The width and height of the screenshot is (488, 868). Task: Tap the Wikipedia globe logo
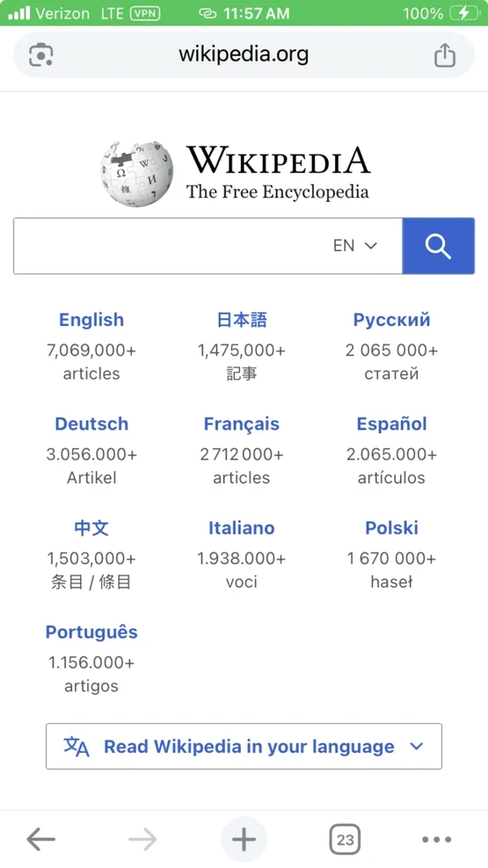[x=137, y=174]
